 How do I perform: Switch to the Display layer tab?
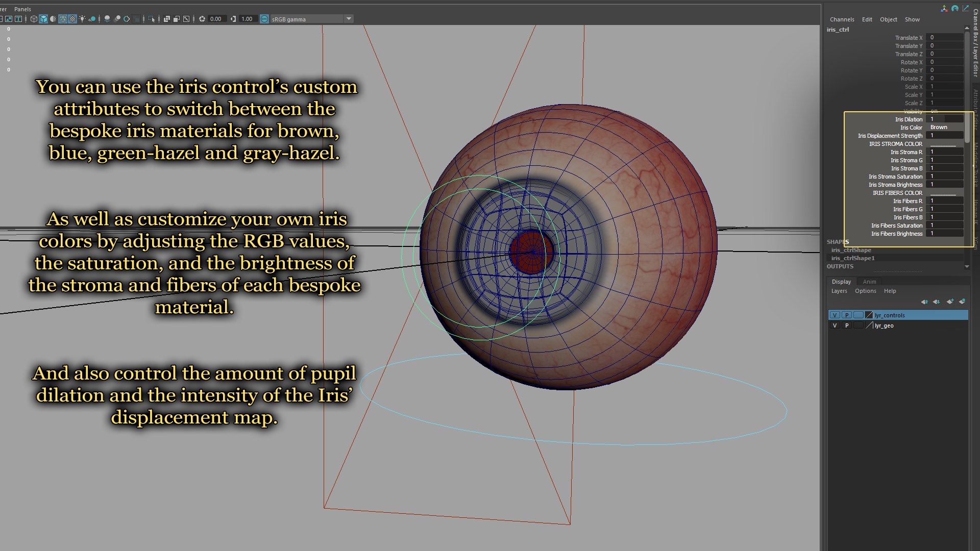(x=841, y=282)
